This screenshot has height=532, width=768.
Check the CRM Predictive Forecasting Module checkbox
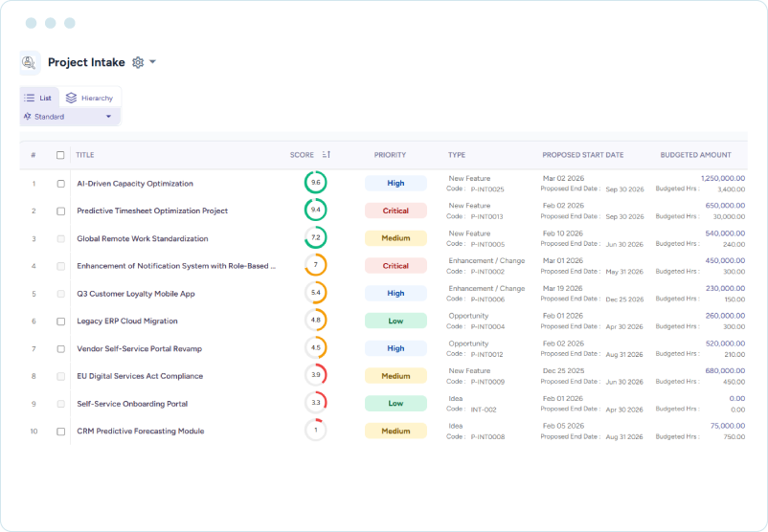[60, 432]
